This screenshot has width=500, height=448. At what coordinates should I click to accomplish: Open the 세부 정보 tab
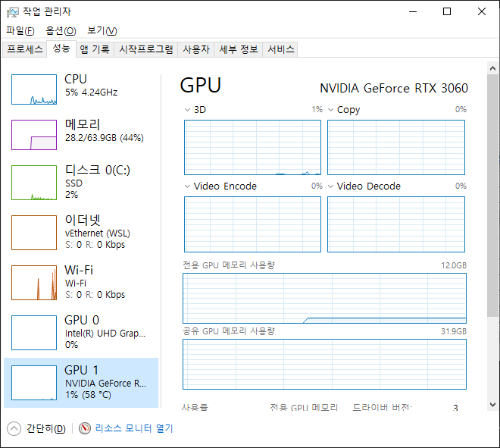pos(239,49)
